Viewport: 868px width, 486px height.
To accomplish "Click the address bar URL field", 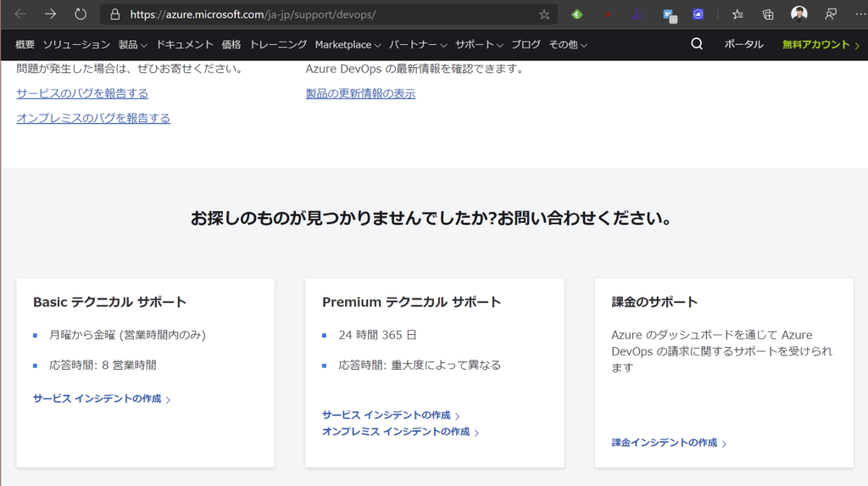I will tap(328, 14).
